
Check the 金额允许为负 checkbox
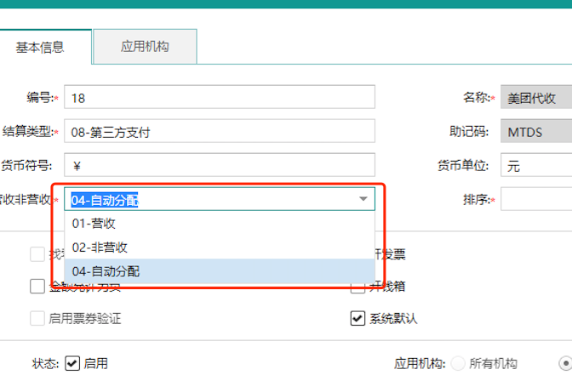point(37,287)
